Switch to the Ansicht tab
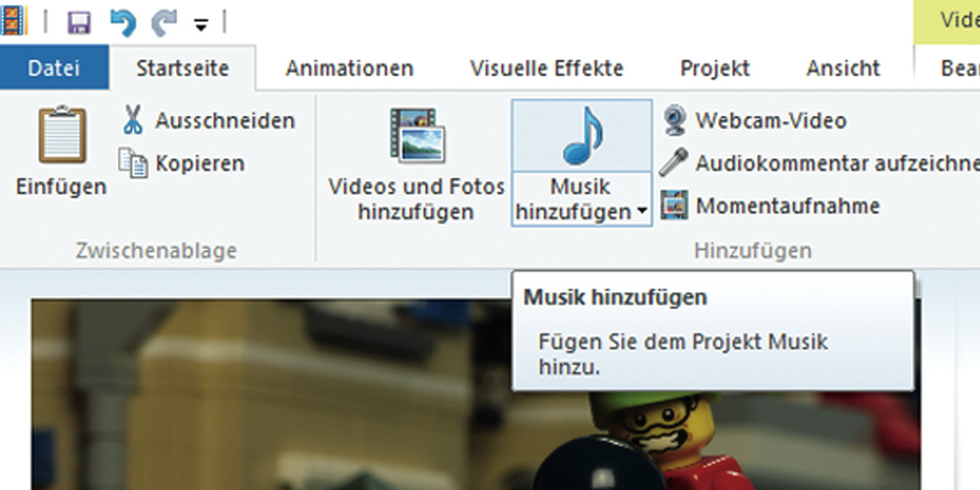The height and width of the screenshot is (490, 980). pyautogui.click(x=842, y=69)
